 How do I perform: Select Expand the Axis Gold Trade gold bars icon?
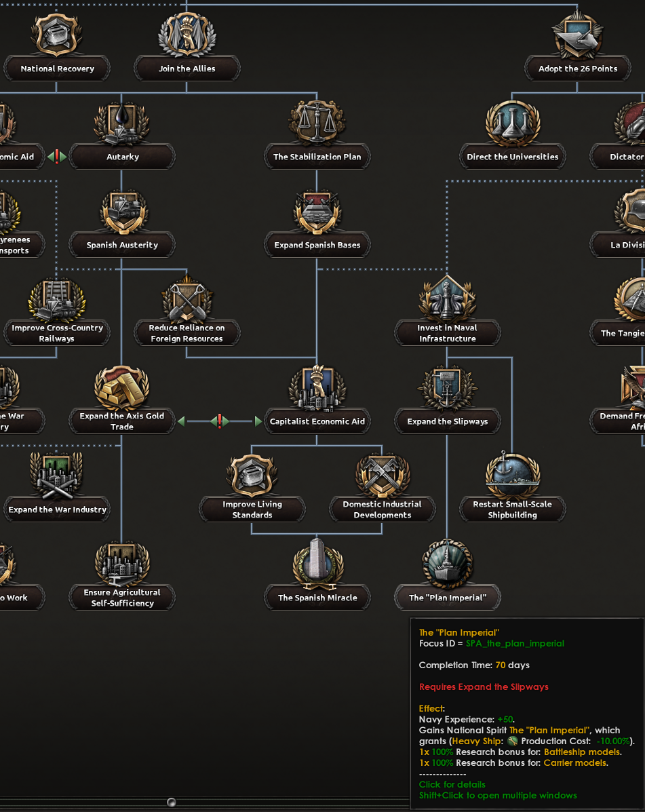(x=121, y=387)
